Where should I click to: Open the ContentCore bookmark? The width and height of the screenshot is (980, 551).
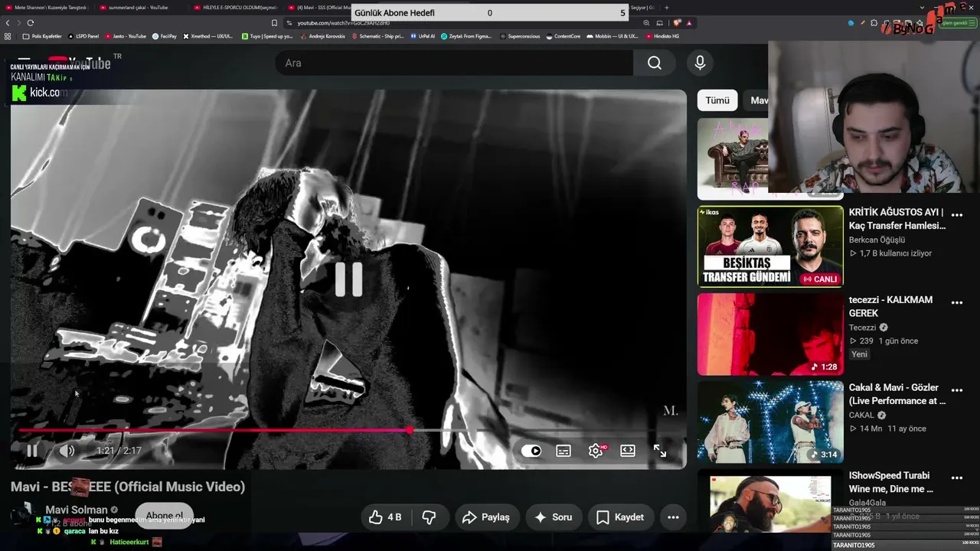563,36
